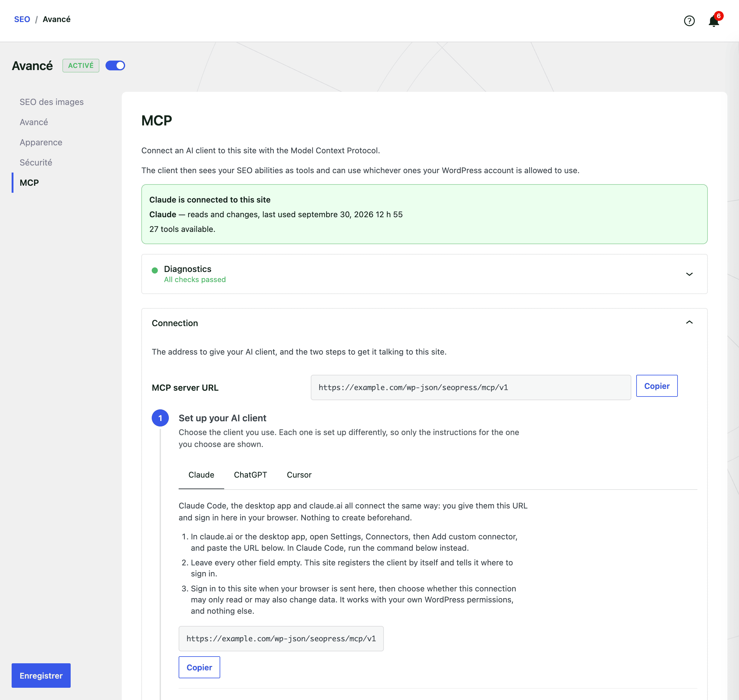Open the Avancé sidebar item
Viewport: 739px width, 700px height.
(x=34, y=122)
